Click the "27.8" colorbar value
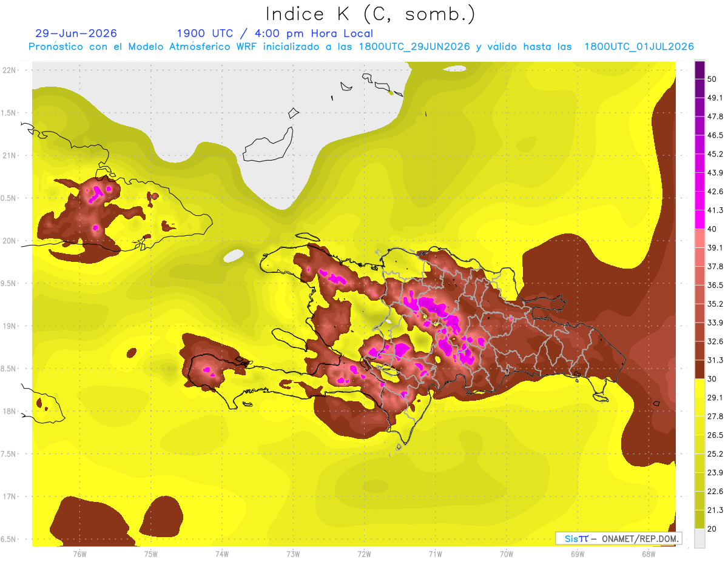 (x=715, y=416)
